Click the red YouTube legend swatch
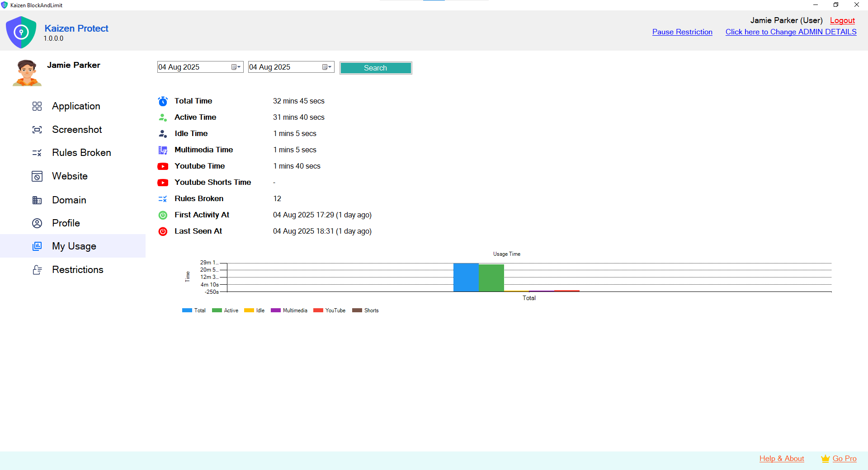This screenshot has height=470, width=868. [x=318, y=310]
